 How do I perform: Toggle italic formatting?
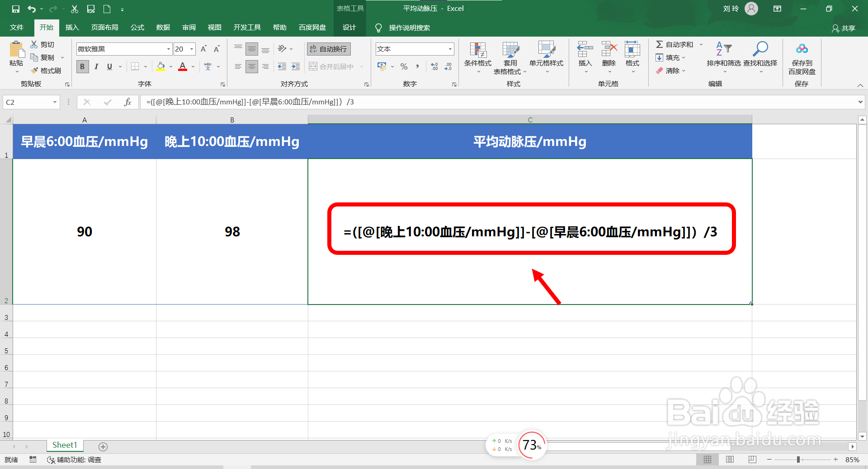point(96,66)
